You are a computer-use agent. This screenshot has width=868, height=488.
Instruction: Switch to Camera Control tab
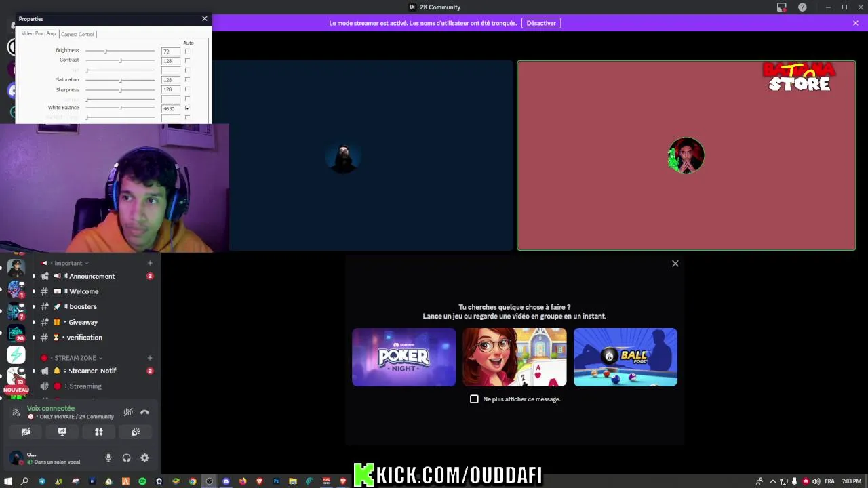click(77, 34)
